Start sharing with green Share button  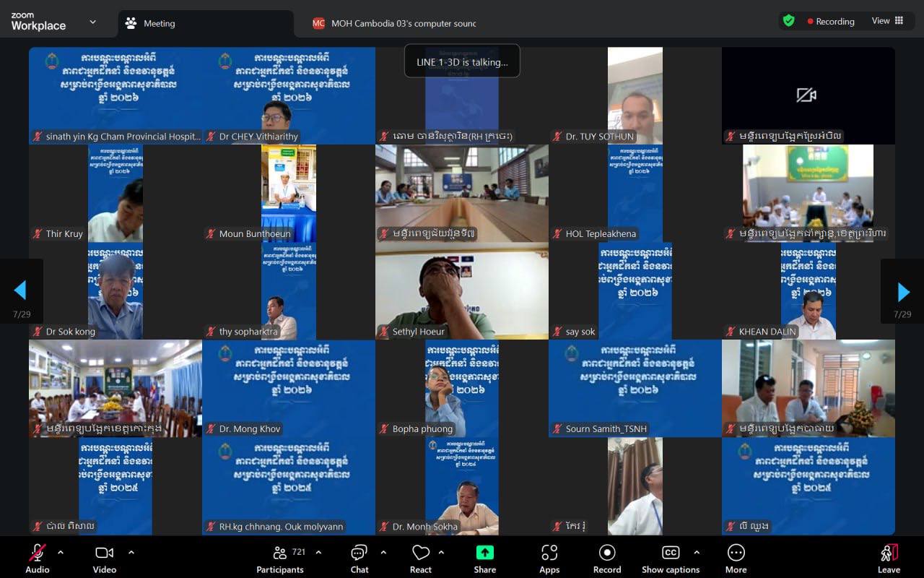(484, 553)
